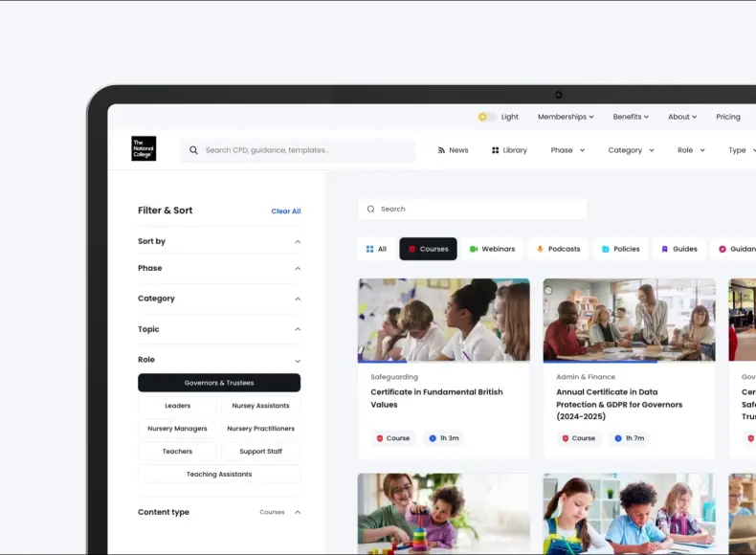This screenshot has width=756, height=555.
Task: Deselect the Governors & Trustees role filter
Action: pyautogui.click(x=219, y=383)
